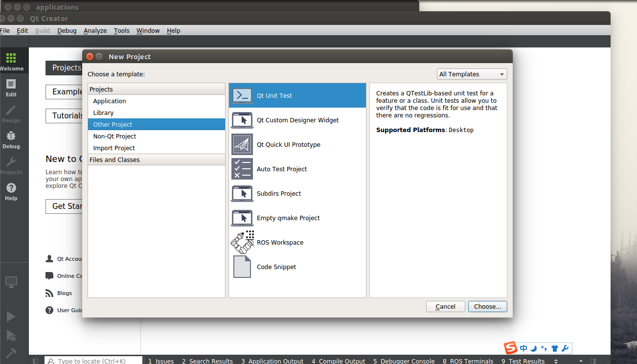Open the All Templates dropdown
Screen dimensions: 637x364
472,74
